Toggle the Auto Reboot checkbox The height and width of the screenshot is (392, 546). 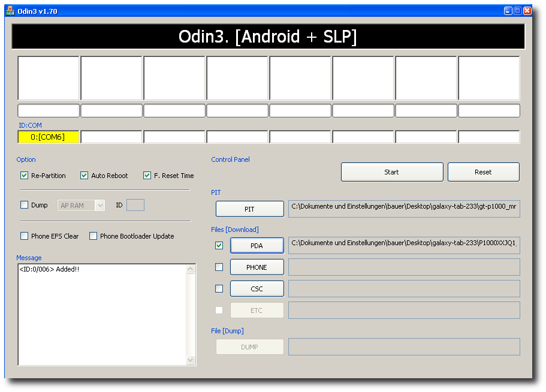point(85,176)
